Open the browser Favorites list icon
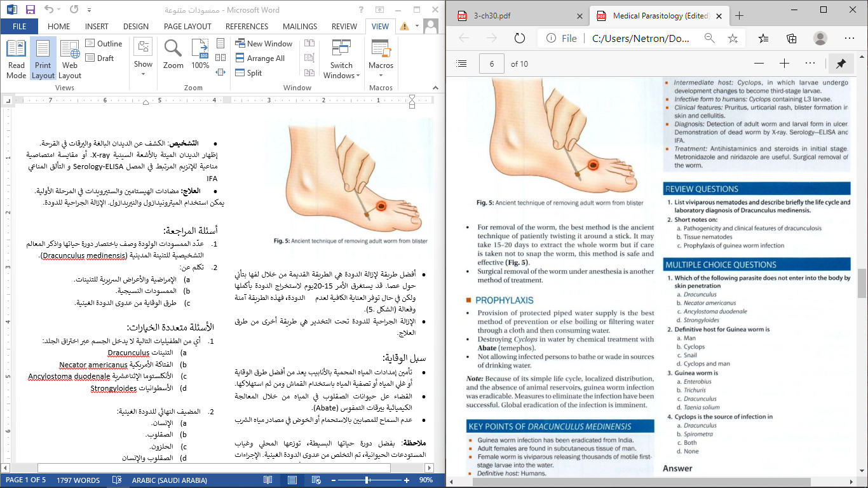The width and height of the screenshot is (868, 488). click(x=763, y=38)
